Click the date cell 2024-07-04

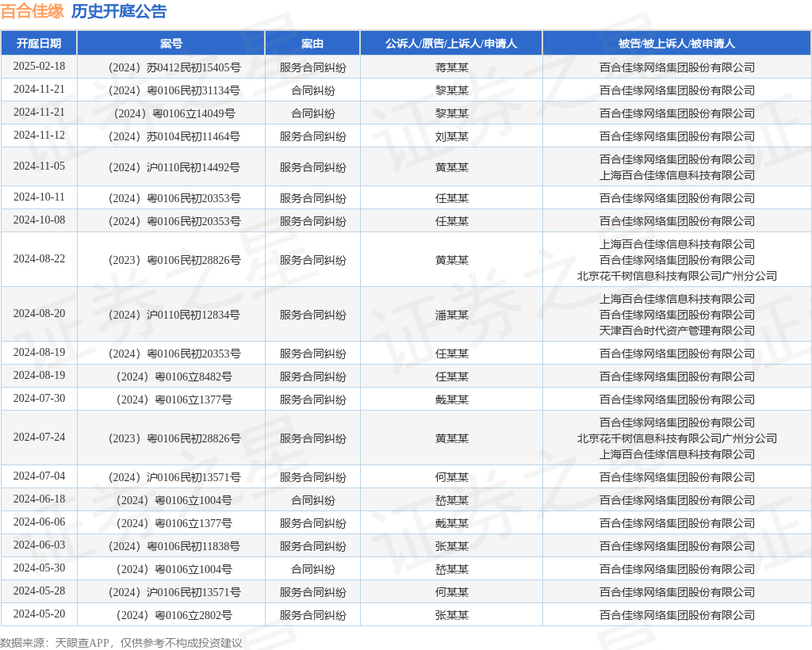coord(39,476)
